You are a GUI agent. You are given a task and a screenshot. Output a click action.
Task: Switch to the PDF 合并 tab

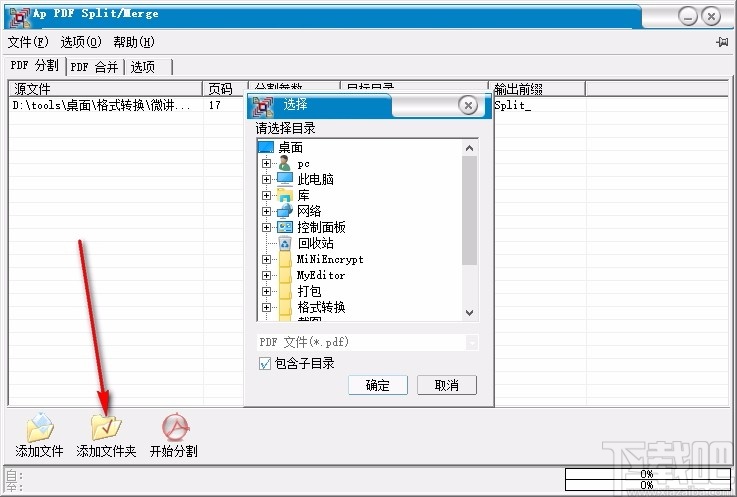(94, 67)
